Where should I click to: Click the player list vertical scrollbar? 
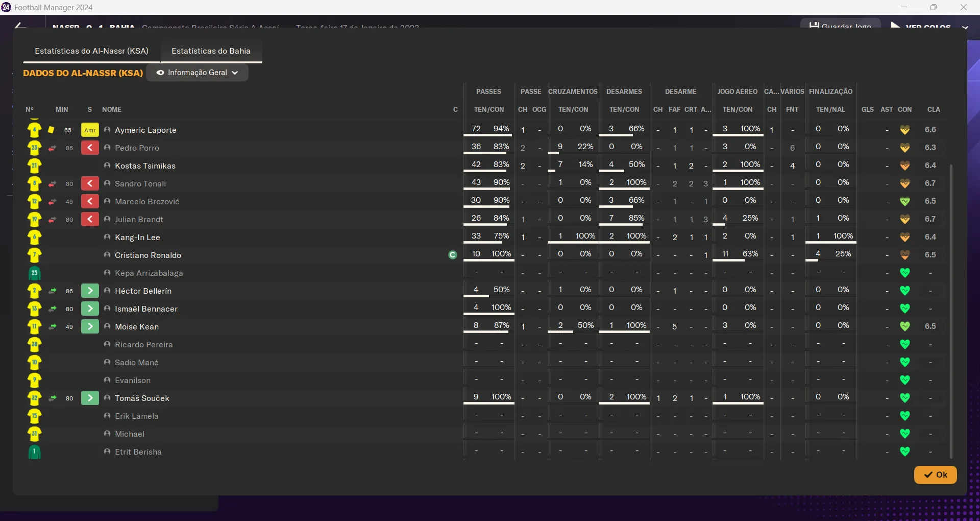pyautogui.click(x=951, y=311)
